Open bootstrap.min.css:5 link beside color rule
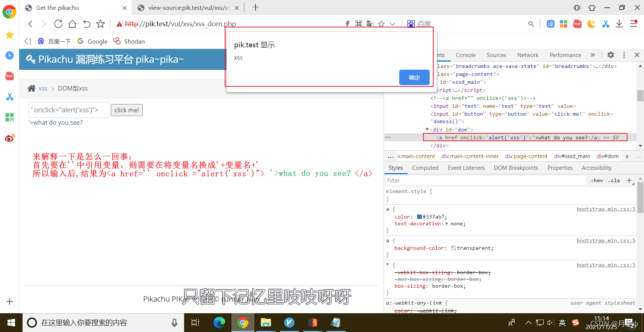The height and width of the screenshot is (332, 644). (606, 209)
